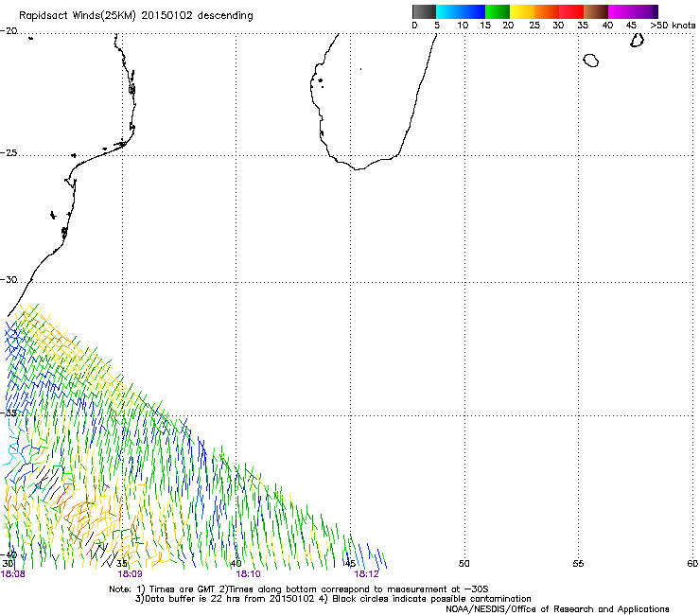
Task: Pick the orange 25-30 knots legend color
Action: [547, 11]
